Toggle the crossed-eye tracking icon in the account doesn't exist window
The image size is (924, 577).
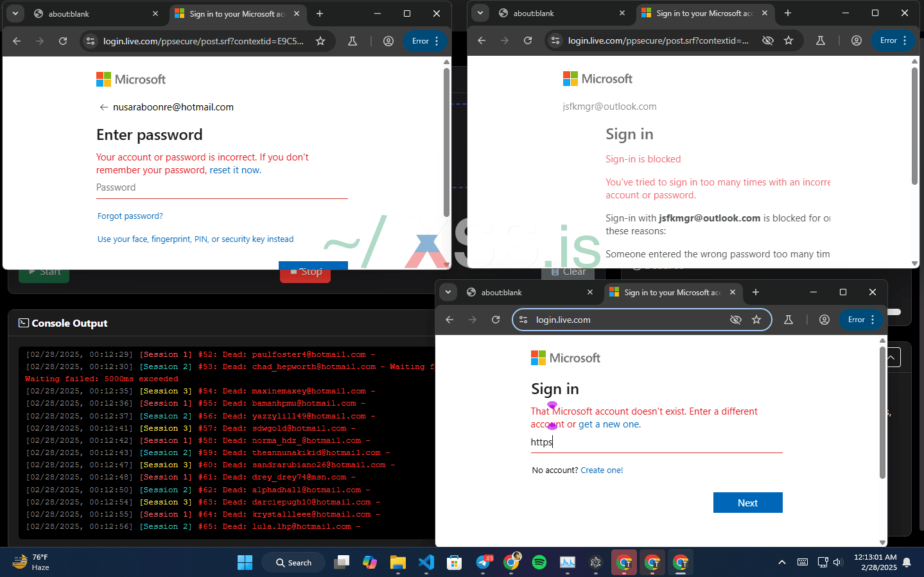(736, 320)
